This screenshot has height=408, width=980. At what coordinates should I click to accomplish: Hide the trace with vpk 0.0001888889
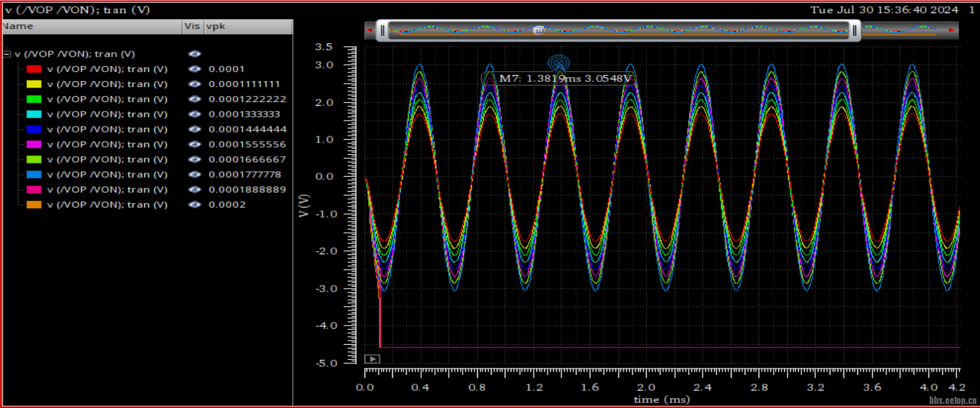pos(194,190)
